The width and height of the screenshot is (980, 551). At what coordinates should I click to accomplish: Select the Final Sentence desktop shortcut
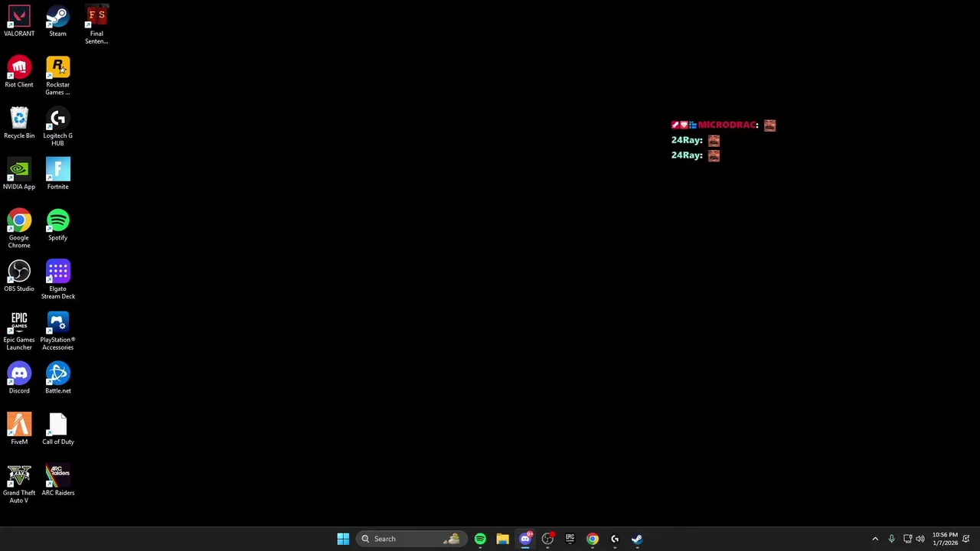tap(96, 24)
